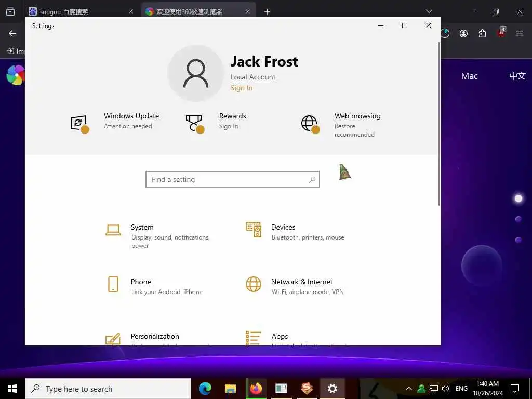Maximize the Settings window
This screenshot has height=399, width=532.
coord(404,26)
